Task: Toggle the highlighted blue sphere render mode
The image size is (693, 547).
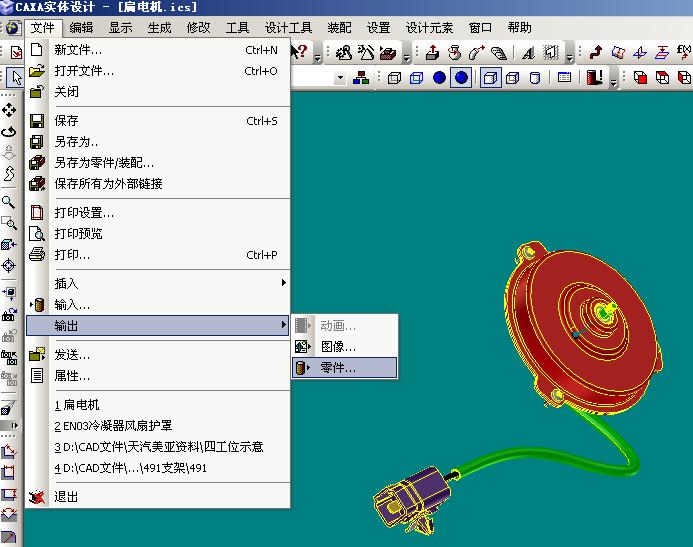Action: [x=461, y=78]
